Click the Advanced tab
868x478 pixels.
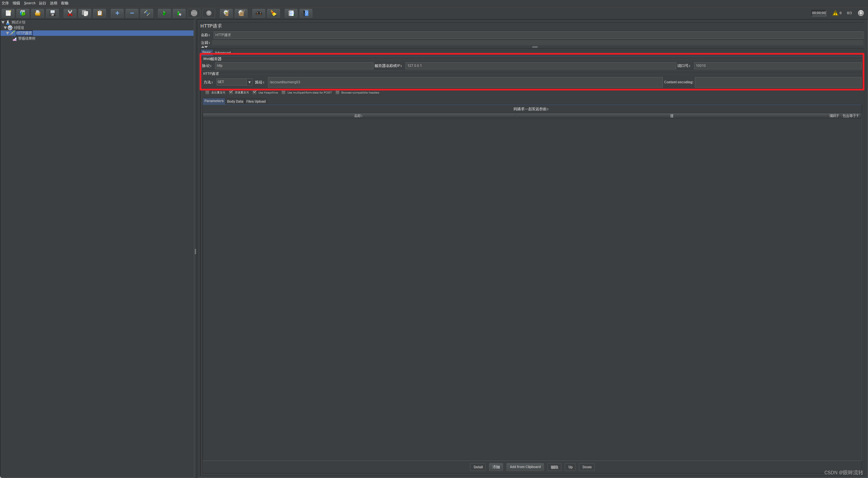(222, 52)
